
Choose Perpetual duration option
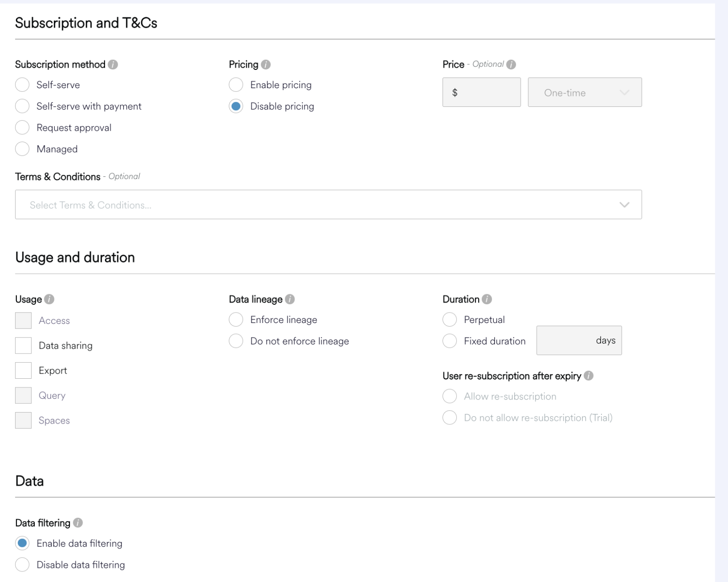[450, 320]
